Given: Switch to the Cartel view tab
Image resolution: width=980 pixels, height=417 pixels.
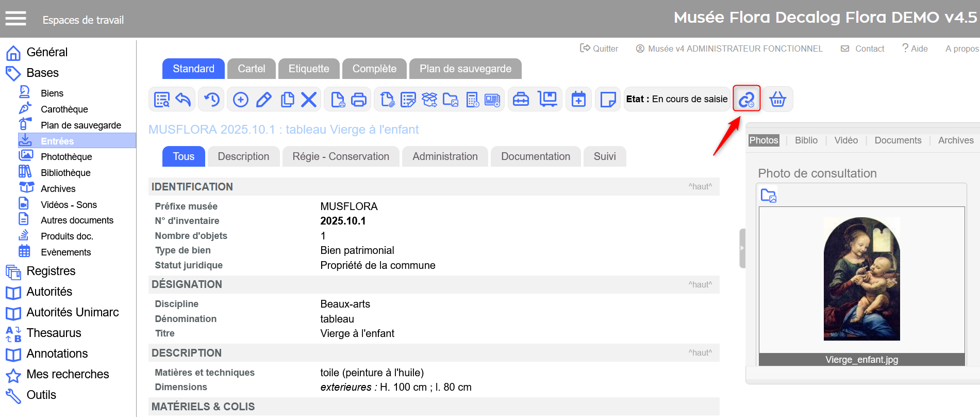Looking at the screenshot, I should pyautogui.click(x=251, y=69).
